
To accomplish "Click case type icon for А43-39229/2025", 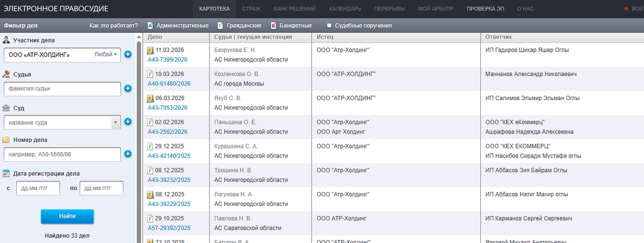I will (151, 195).
